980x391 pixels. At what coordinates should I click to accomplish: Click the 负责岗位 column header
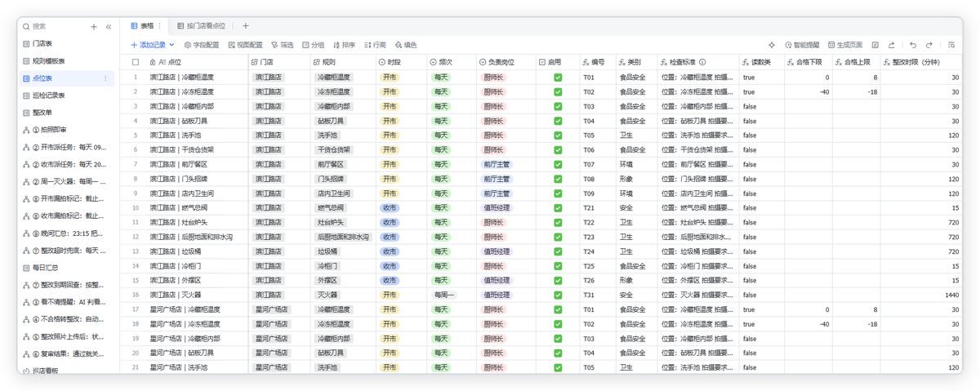click(x=506, y=62)
